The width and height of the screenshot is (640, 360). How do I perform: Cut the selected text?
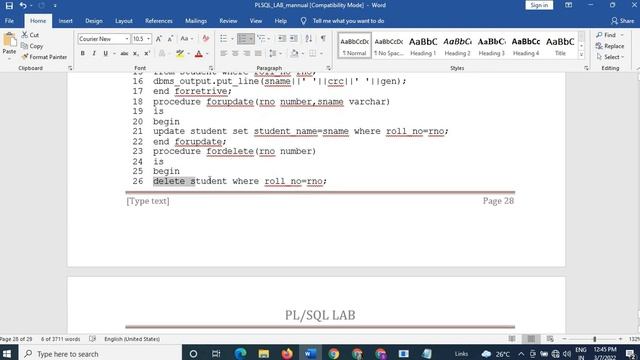coord(30,35)
